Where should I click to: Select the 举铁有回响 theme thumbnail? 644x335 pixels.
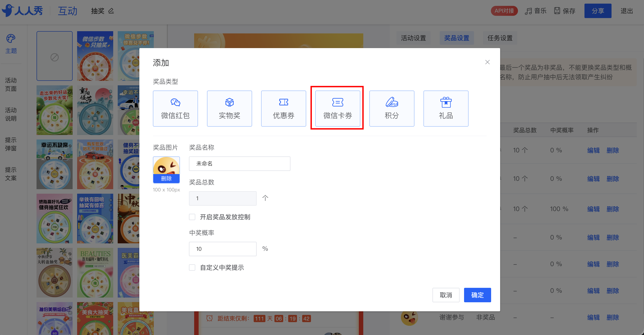(x=95, y=219)
